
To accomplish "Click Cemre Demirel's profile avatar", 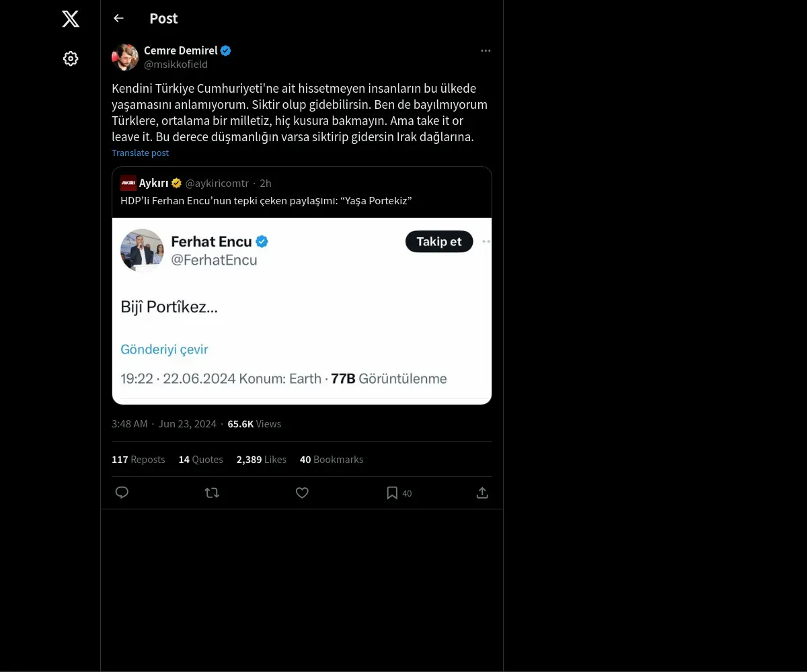I will (125, 57).
